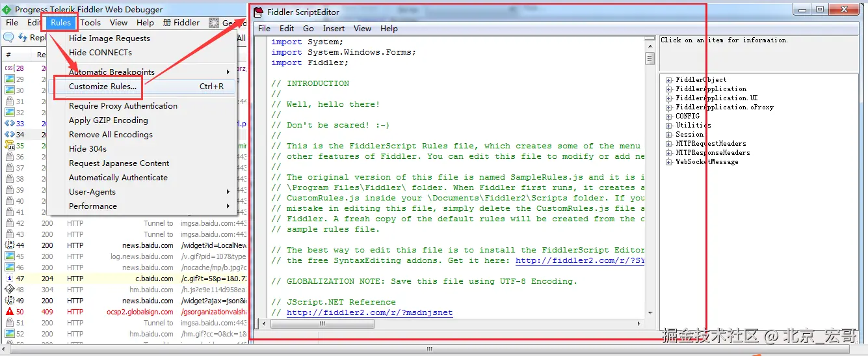Click the image icon of session 29

10,79
